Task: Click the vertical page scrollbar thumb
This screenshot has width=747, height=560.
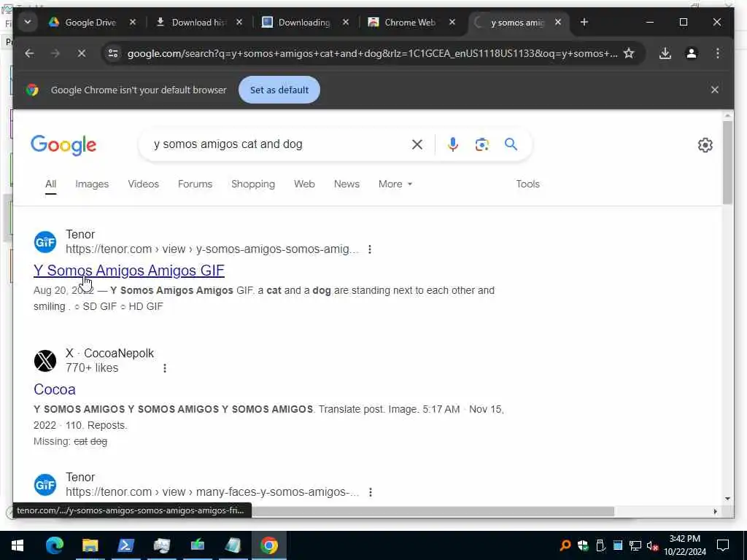Action: click(x=727, y=163)
